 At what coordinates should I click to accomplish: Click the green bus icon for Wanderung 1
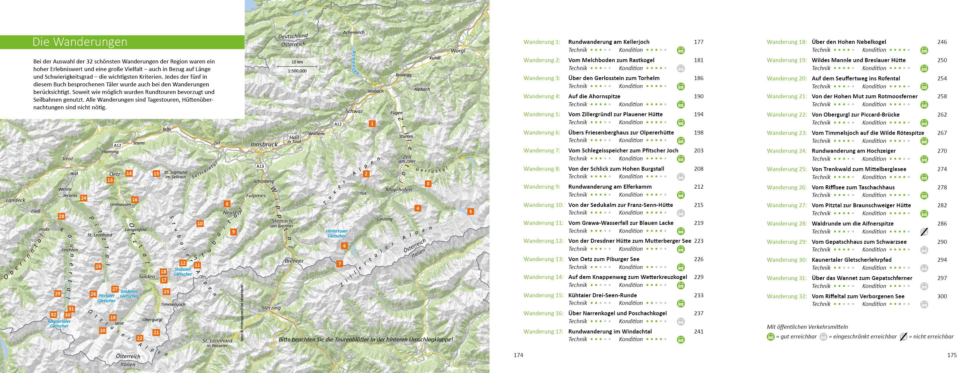click(x=681, y=50)
